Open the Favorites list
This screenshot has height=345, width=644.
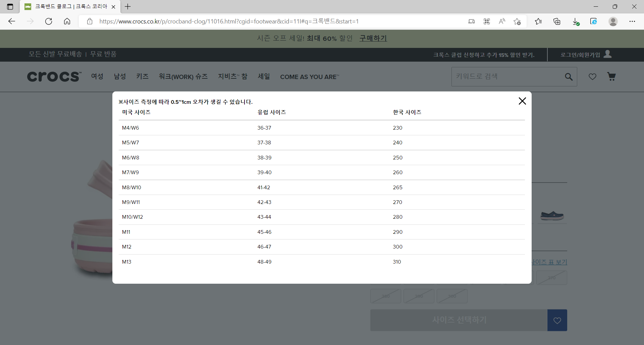coord(538,21)
